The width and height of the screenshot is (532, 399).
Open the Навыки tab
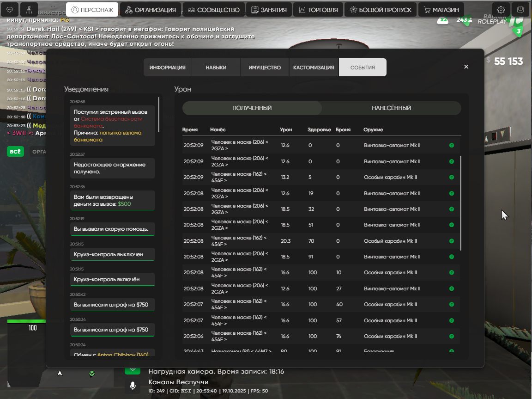pos(216,68)
